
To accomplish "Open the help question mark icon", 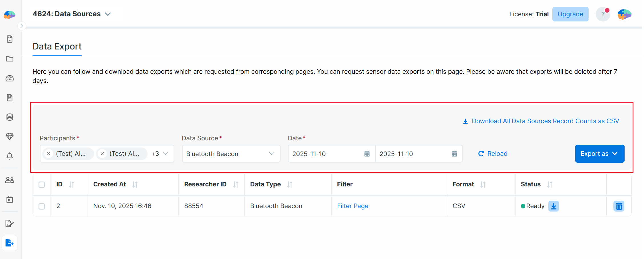I will pos(603,14).
